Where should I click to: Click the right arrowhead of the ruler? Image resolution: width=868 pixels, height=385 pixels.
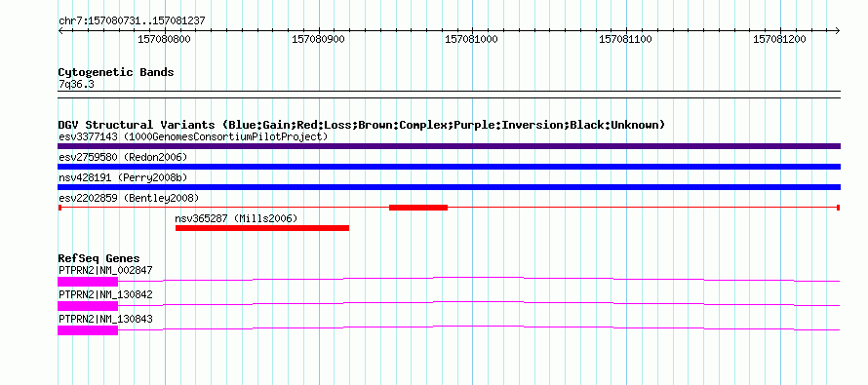coord(838,30)
